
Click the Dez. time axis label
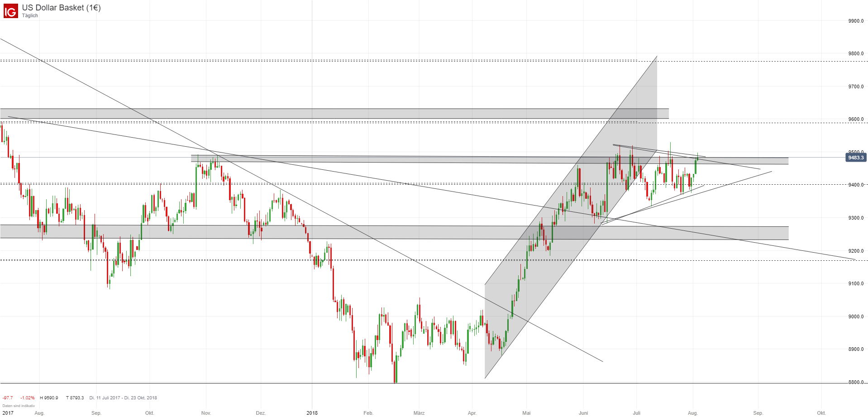tap(261, 413)
